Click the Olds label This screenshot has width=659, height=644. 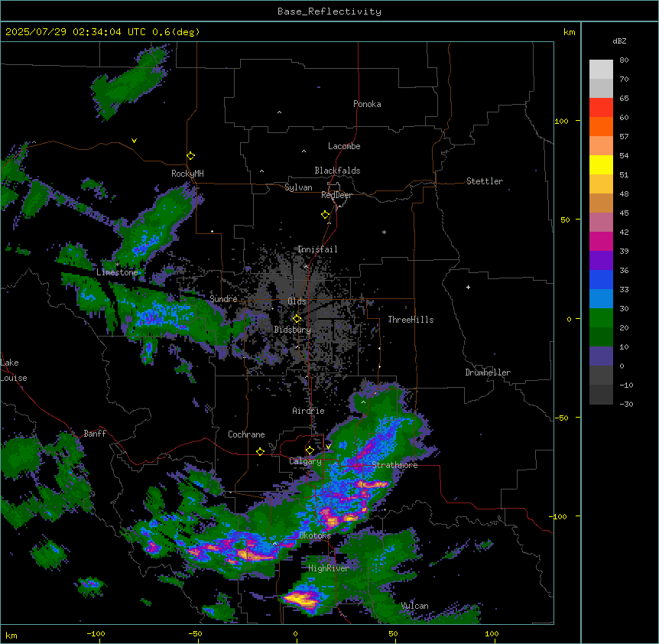297,301
